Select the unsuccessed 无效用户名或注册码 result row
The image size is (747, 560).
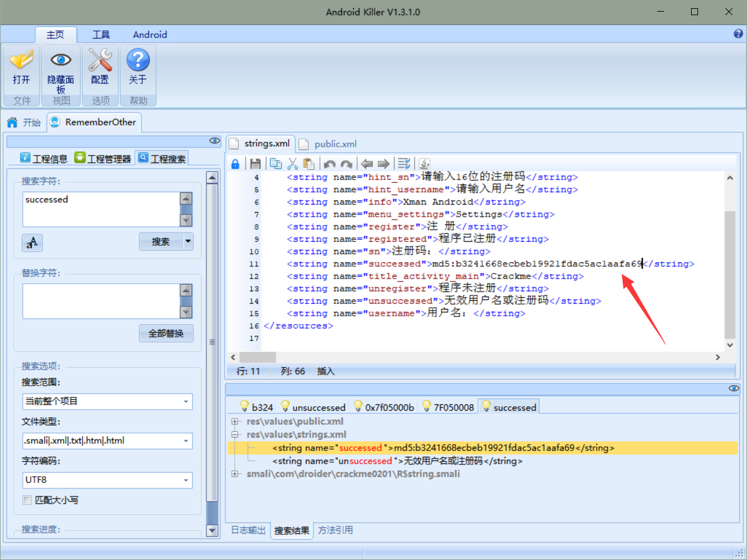[x=397, y=461]
